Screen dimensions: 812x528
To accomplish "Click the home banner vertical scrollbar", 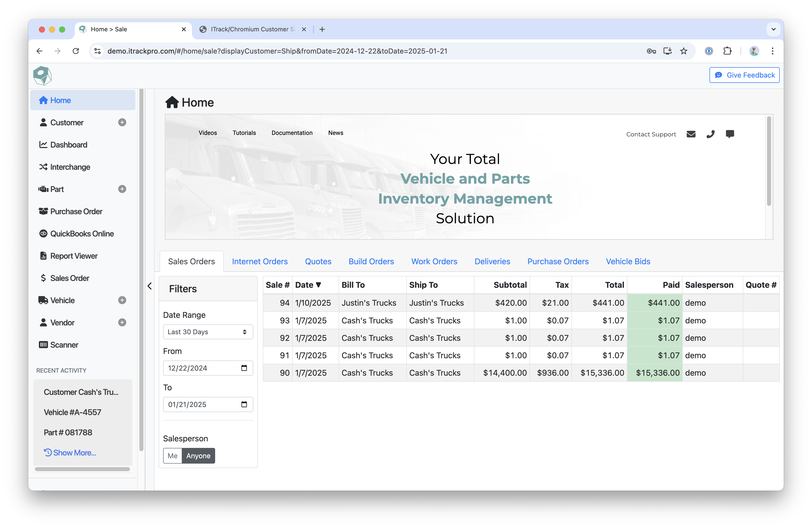I will 769,161.
